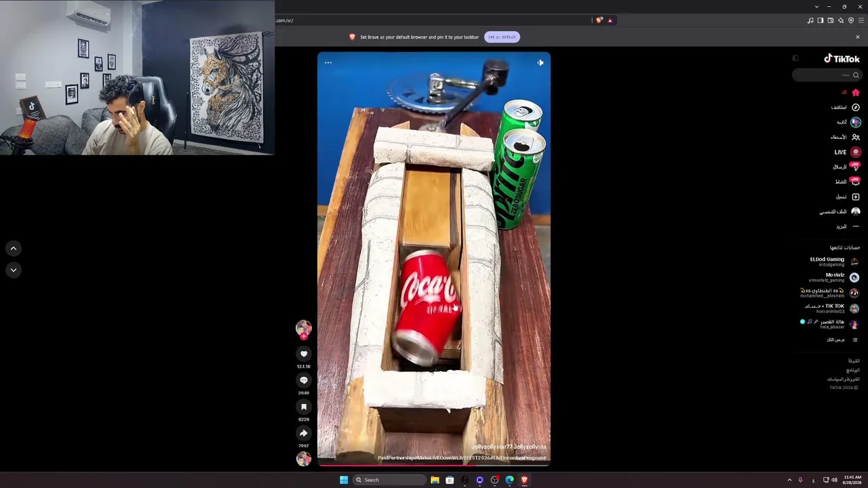Viewport: 868px width, 488px height.
Task: Open the clock and date in taskbar
Action: 852,480
